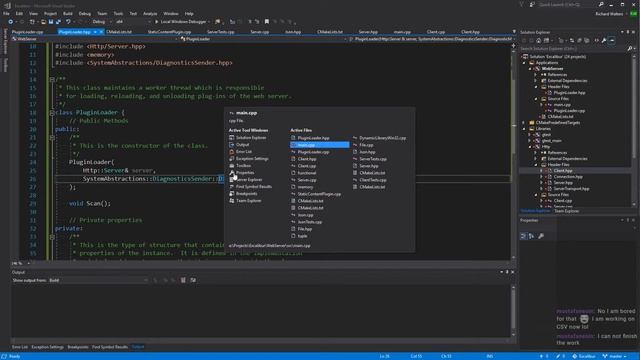Open the x64 platform dropdown
Image resolution: width=640 pixels, height=360 pixels.
point(133,22)
